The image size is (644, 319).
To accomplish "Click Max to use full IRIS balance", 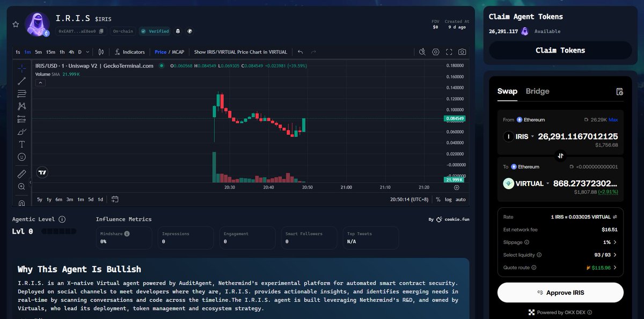I will click(613, 120).
